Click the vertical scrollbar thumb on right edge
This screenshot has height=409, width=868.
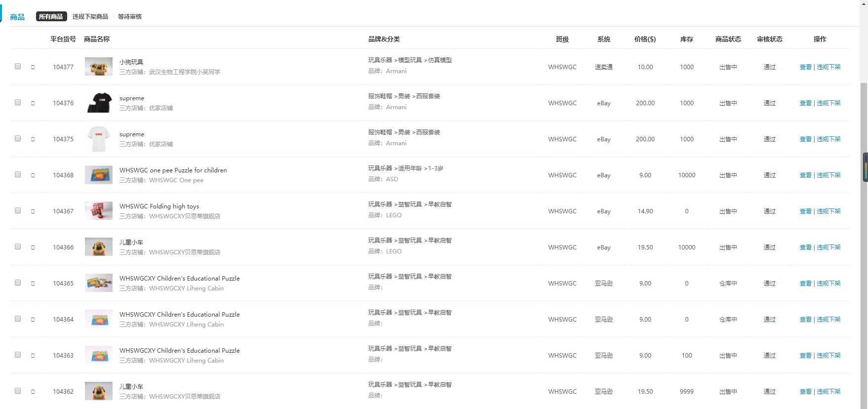point(865,168)
